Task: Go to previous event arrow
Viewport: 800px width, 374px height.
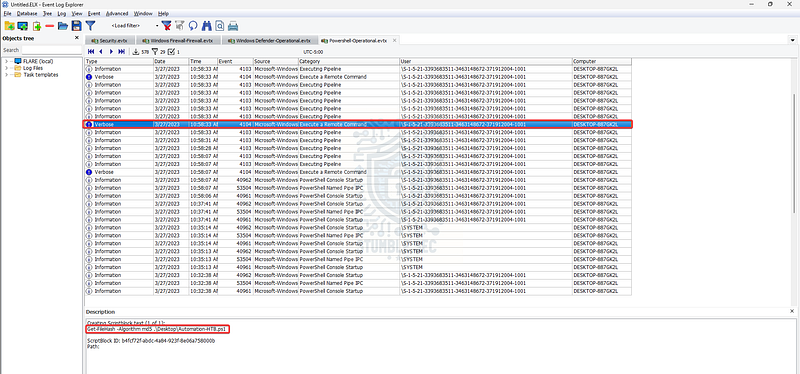Action: coord(101,52)
